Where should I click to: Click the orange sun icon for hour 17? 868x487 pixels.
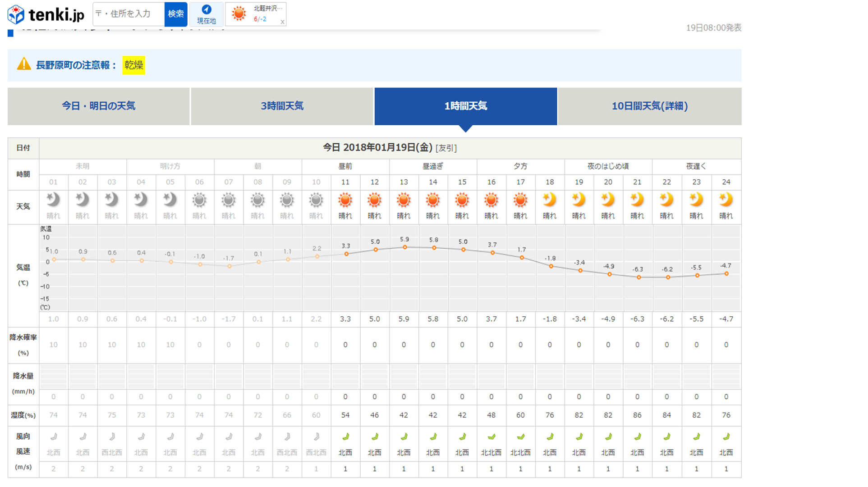pos(520,200)
